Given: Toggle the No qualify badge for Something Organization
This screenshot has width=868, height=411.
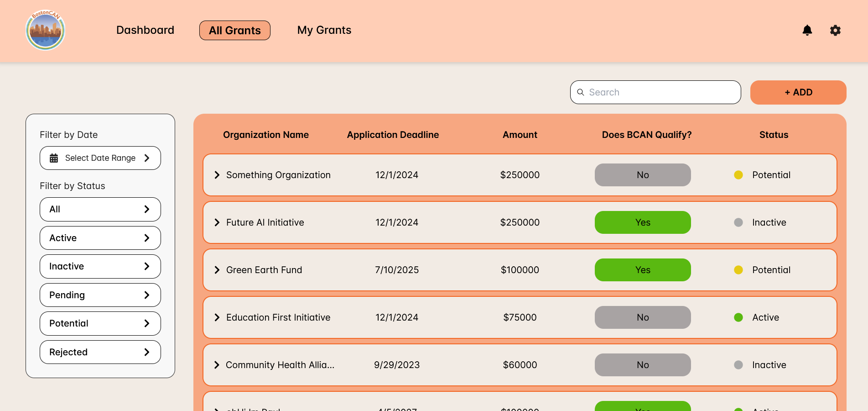Looking at the screenshot, I should click(x=642, y=175).
